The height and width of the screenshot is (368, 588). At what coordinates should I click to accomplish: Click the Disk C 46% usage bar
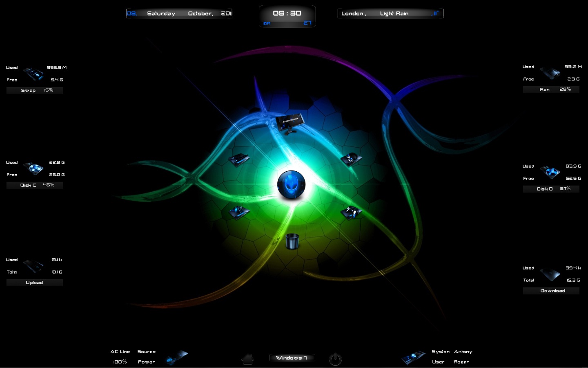click(x=35, y=185)
